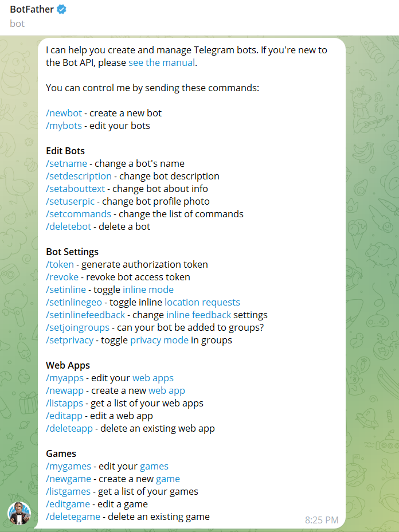
Task: Click /setuserpic to change profile photo
Action: tap(71, 202)
